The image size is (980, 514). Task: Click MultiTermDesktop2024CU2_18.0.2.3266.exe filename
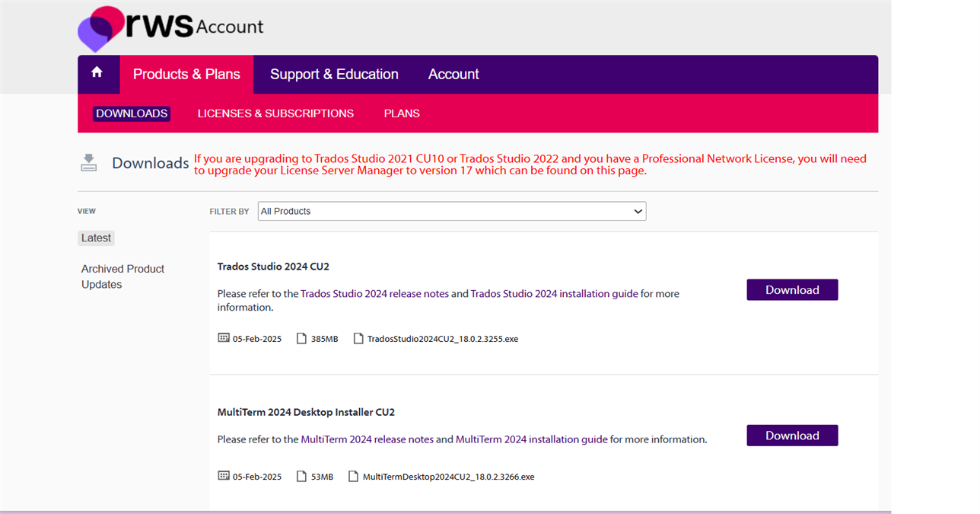[449, 477]
